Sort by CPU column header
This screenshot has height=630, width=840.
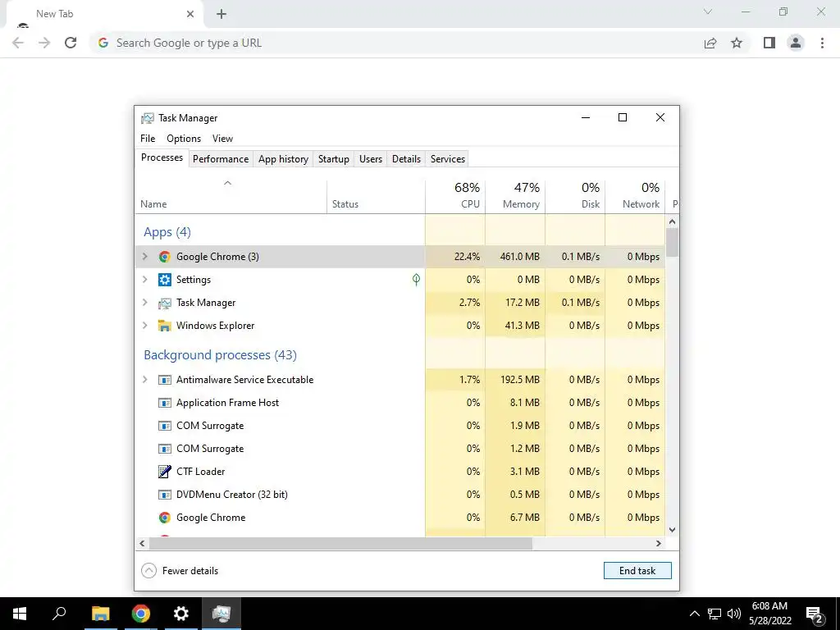click(x=455, y=196)
